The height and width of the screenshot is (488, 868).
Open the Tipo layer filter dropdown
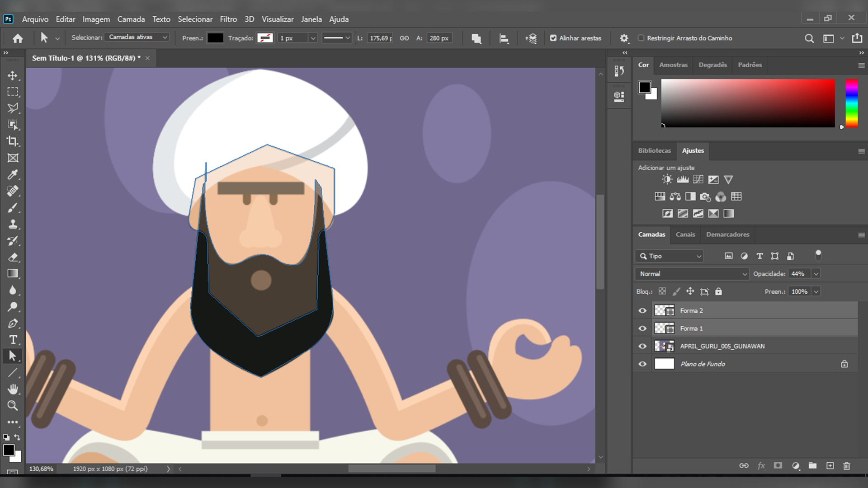(670, 256)
